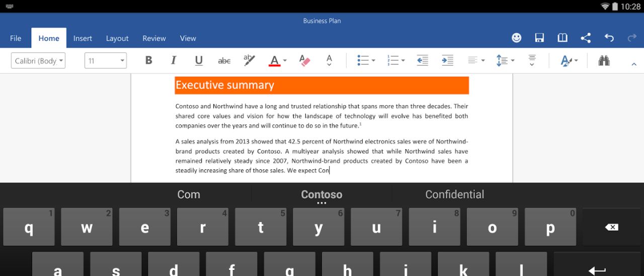Open paragraph alignment dropdown
644x276 pixels.
pos(476,60)
